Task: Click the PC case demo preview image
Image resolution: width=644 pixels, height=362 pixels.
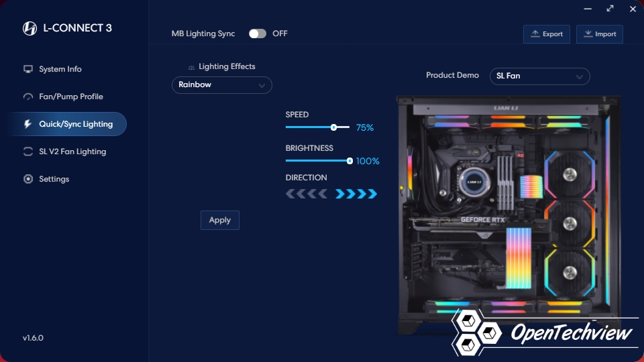Action: (509, 215)
